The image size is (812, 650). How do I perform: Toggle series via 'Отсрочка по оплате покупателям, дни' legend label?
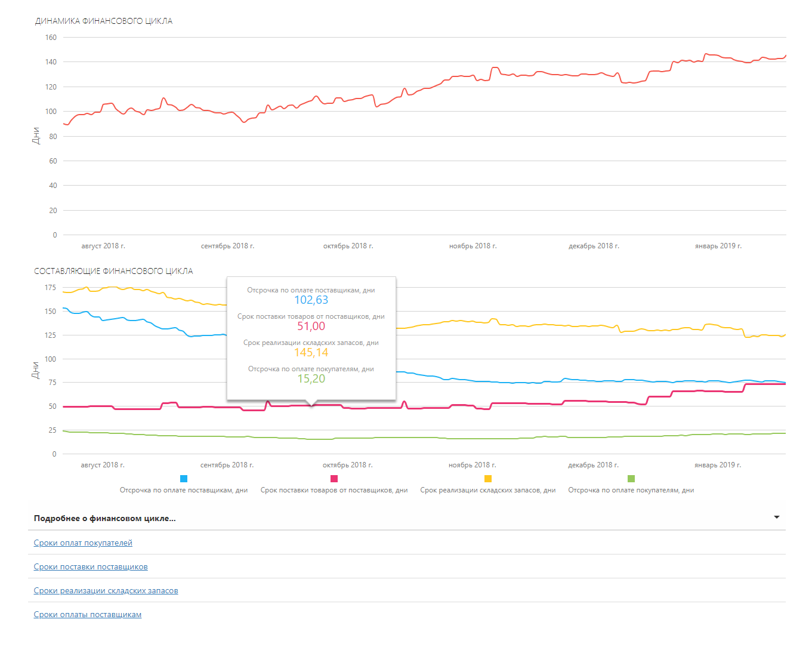pyautogui.click(x=631, y=490)
